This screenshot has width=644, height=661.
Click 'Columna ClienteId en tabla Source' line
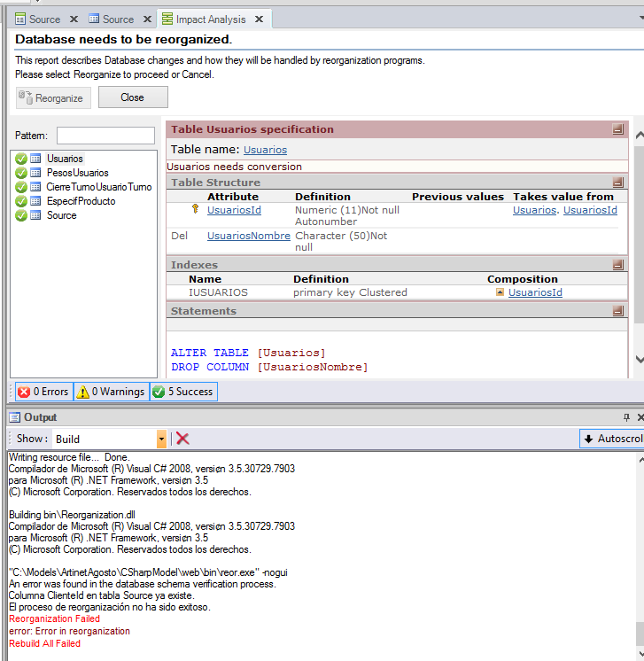[102, 595]
